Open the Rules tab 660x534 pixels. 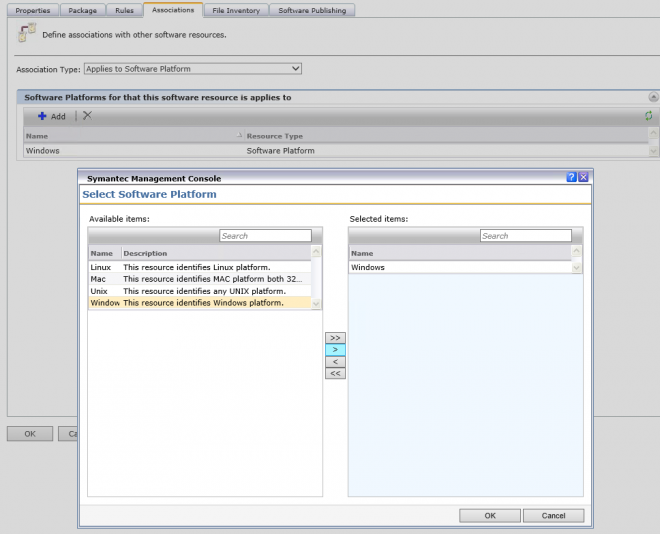click(124, 10)
